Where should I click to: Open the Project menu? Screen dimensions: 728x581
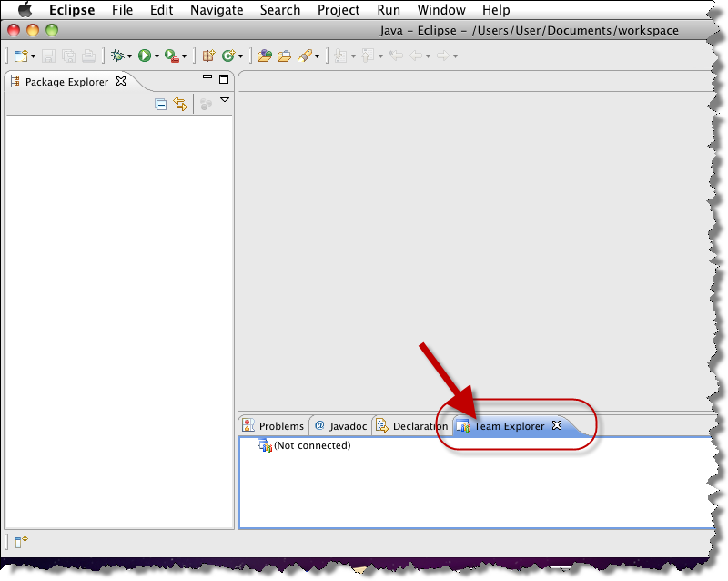click(x=339, y=10)
